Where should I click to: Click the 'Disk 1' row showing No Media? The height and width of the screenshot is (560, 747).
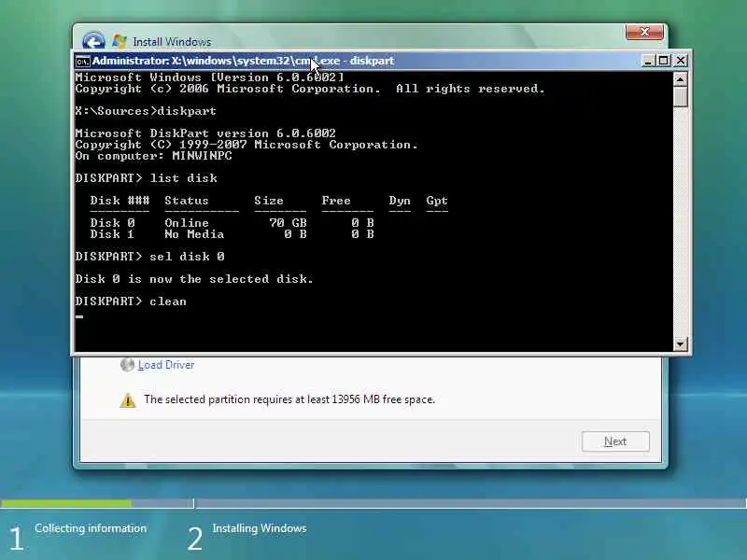tap(232, 234)
